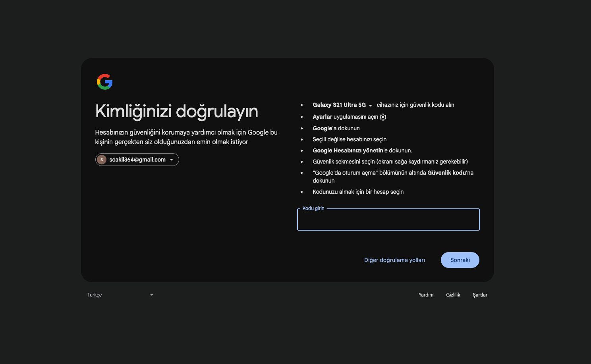Open the Türkçe language selector

(x=120, y=295)
